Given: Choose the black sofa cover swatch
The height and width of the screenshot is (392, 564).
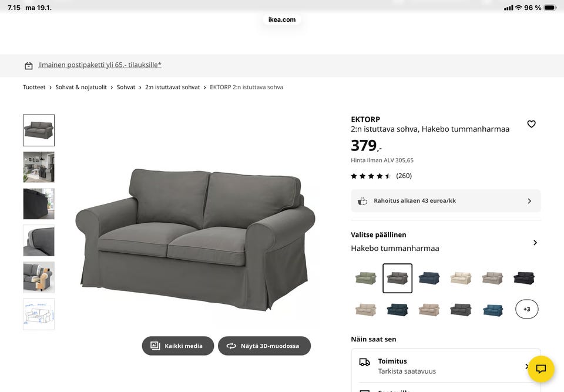Looking at the screenshot, I should (x=524, y=278).
